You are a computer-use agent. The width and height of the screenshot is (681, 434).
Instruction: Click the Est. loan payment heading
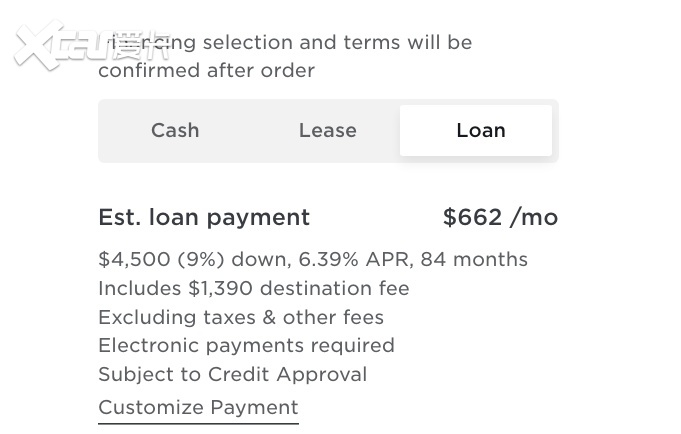pyautogui.click(x=204, y=217)
